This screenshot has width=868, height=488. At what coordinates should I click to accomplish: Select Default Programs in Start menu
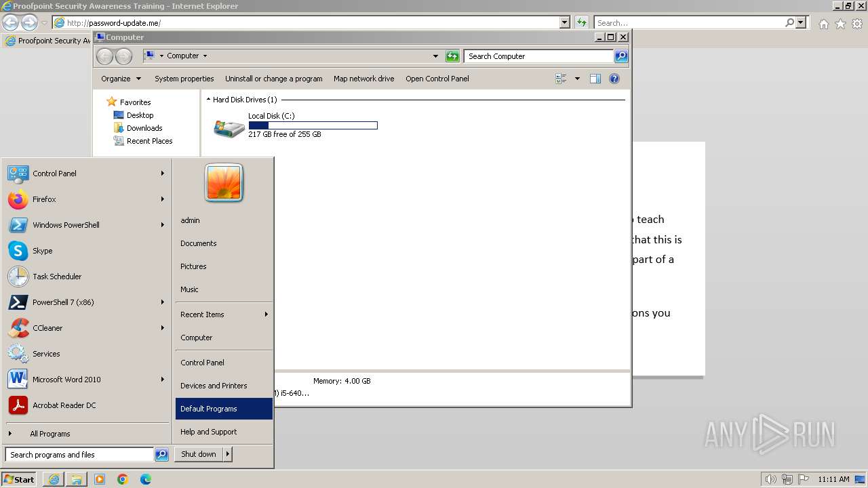click(x=224, y=409)
